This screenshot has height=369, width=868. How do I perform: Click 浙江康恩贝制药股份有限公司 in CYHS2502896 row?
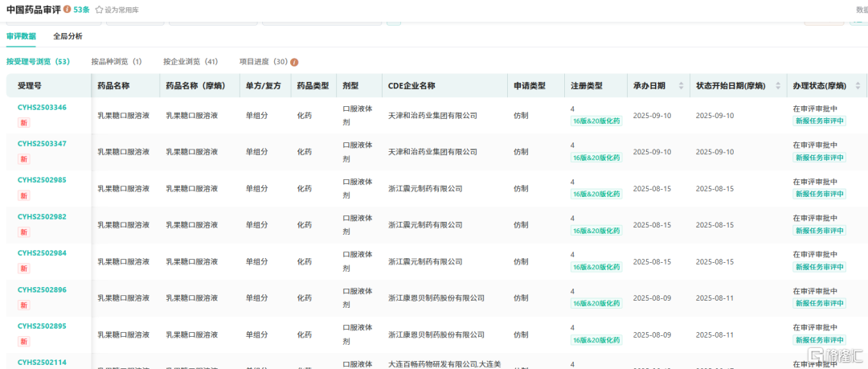pos(436,298)
